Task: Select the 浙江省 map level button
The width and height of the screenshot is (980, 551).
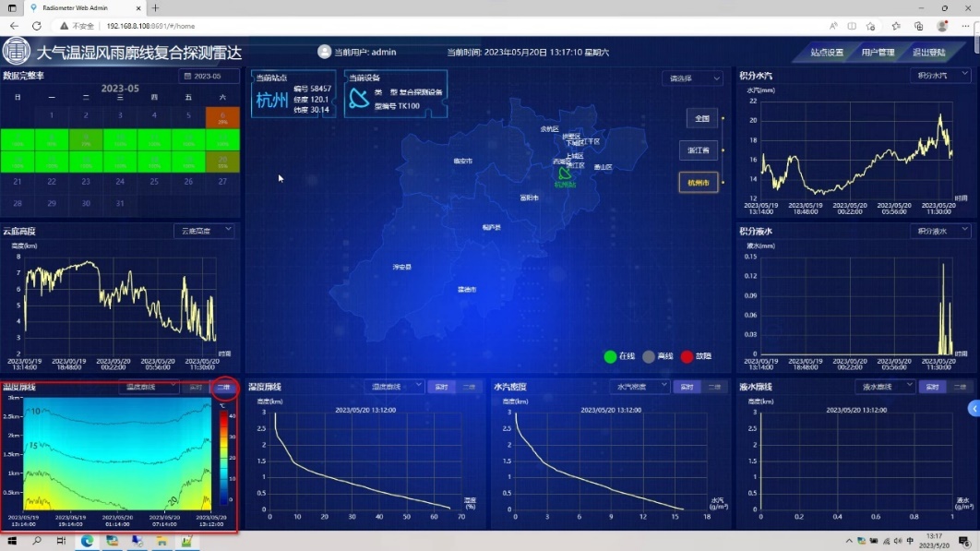Action: coord(699,150)
